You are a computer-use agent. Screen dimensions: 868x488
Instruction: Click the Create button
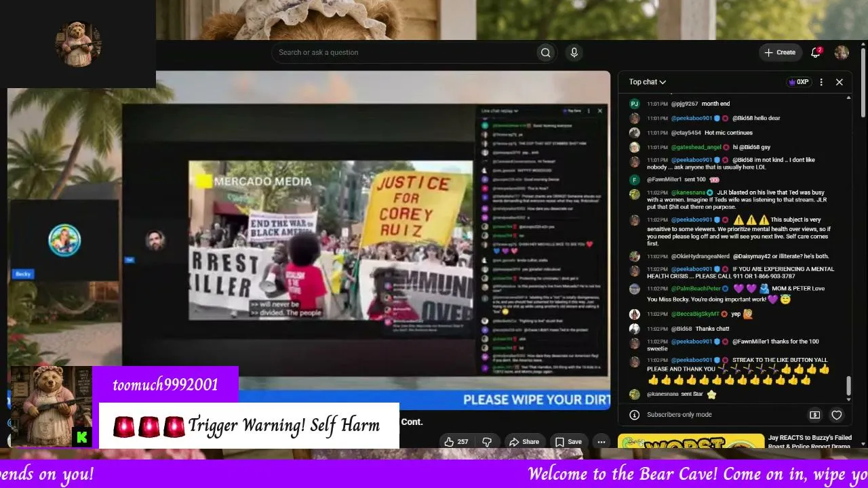pyautogui.click(x=780, y=53)
